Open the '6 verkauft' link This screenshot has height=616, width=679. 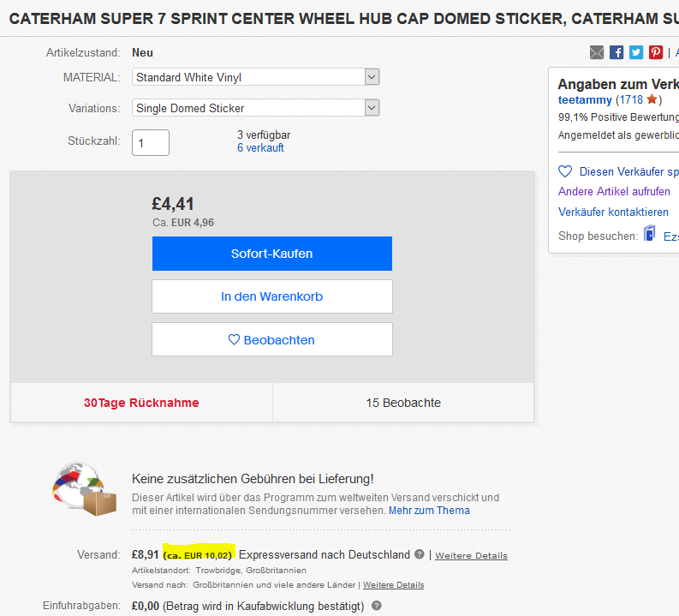coord(260,147)
